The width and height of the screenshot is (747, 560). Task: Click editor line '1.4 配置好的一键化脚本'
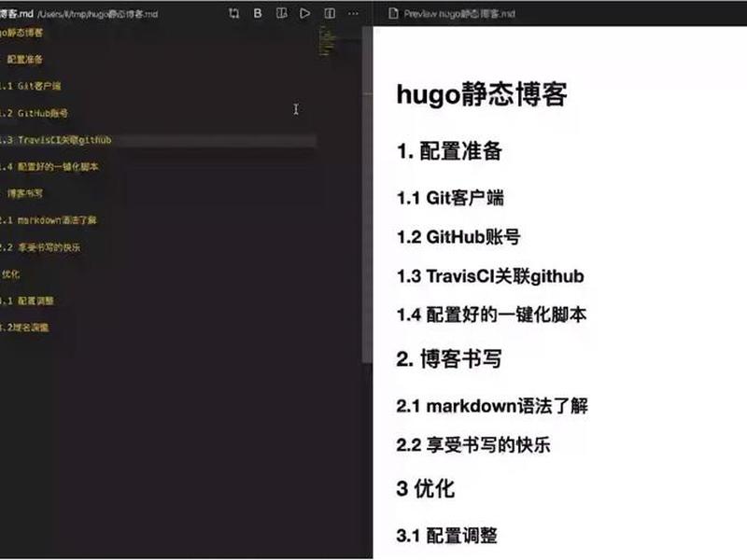[x=49, y=167]
